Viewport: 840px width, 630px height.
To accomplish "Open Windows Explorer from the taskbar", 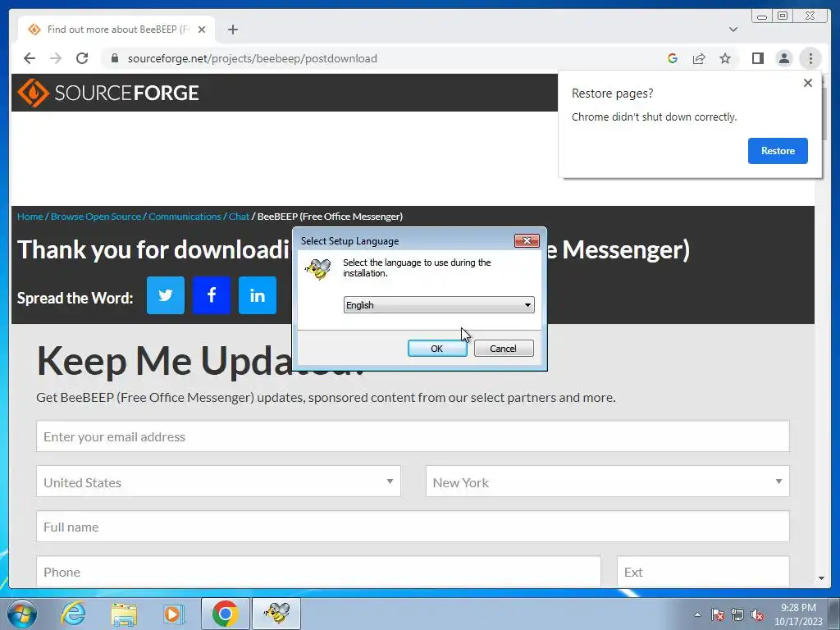I will (124, 614).
